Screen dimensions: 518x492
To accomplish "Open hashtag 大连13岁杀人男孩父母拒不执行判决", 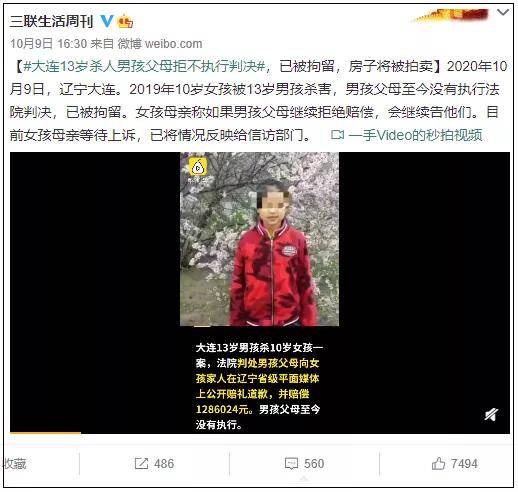I will pos(144,66).
